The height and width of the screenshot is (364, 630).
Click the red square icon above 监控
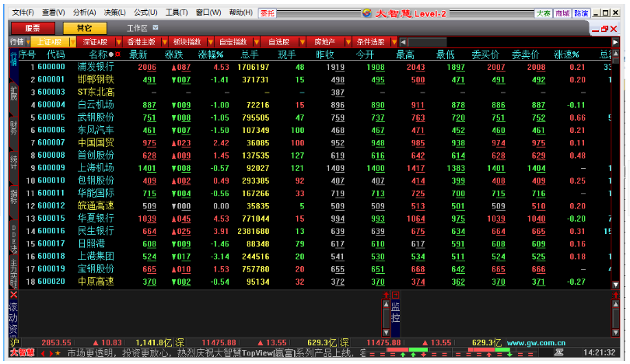396,295
